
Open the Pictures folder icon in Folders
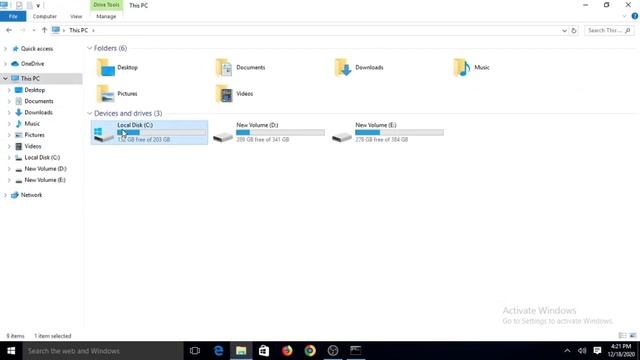pos(105,94)
